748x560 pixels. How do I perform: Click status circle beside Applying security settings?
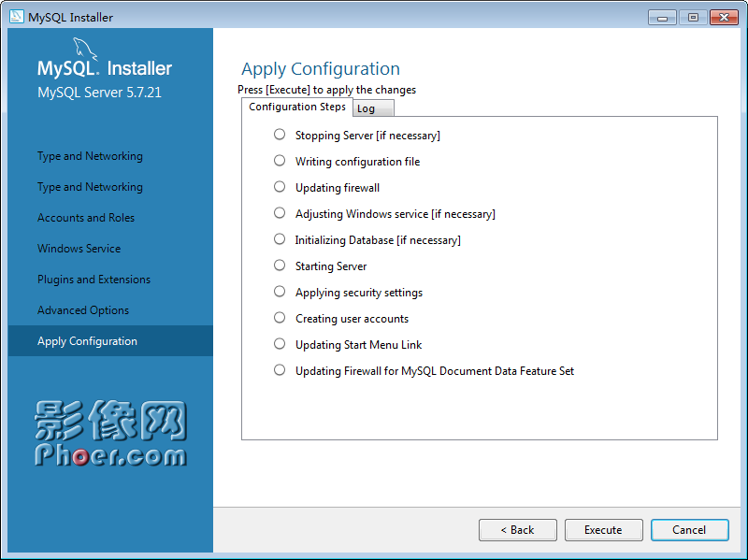point(280,292)
